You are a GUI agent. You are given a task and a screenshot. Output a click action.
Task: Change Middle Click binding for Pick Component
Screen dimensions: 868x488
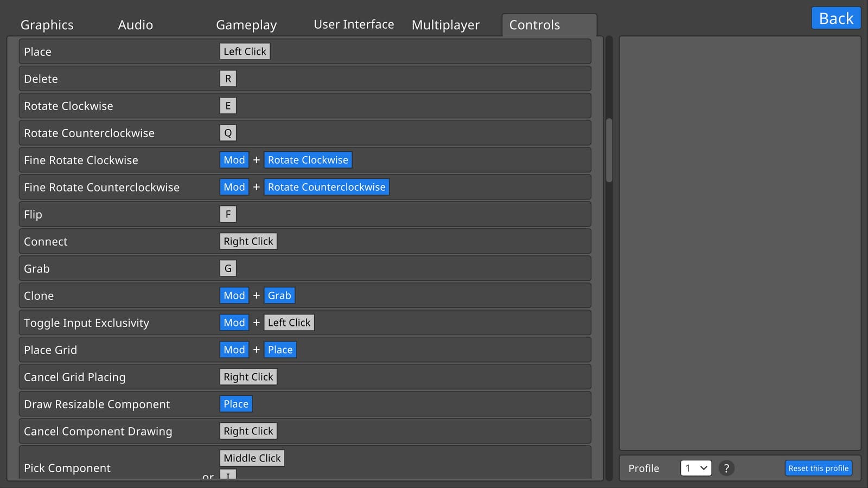tap(252, 458)
